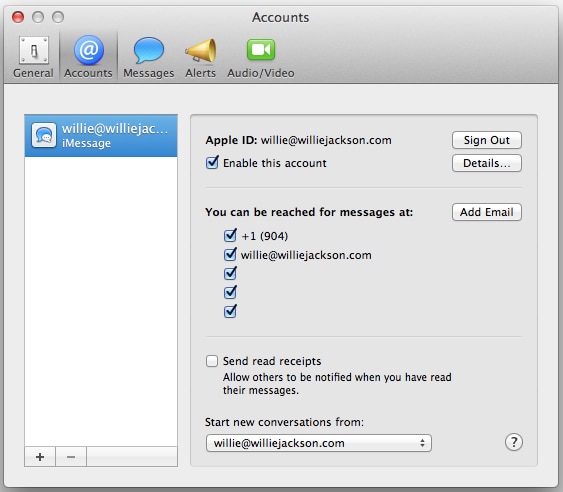Click 'Allow others to be notified' description
563x492 pixels.
point(337,384)
